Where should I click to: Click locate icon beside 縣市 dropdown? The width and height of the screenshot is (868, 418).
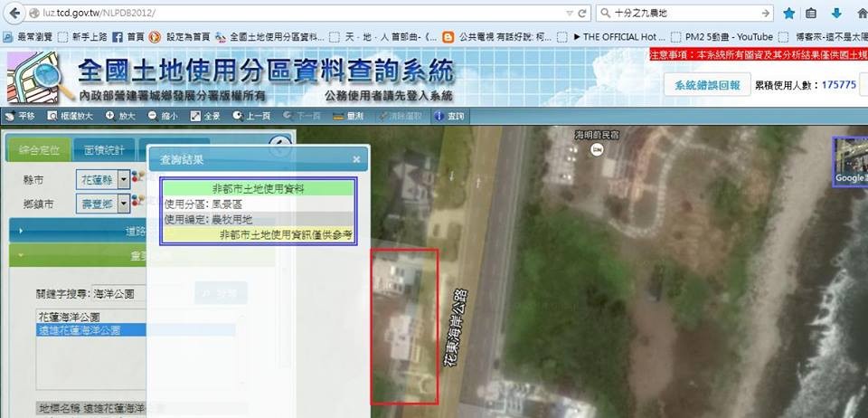click(137, 177)
